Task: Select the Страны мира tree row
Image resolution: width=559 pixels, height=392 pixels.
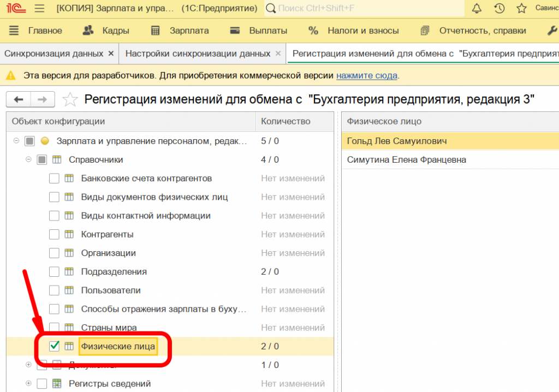Action: [170, 328]
